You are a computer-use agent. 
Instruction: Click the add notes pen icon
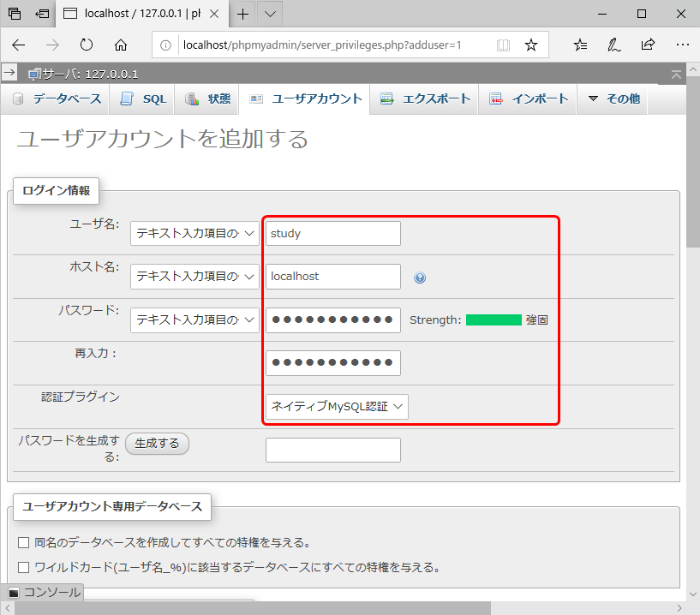[613, 45]
